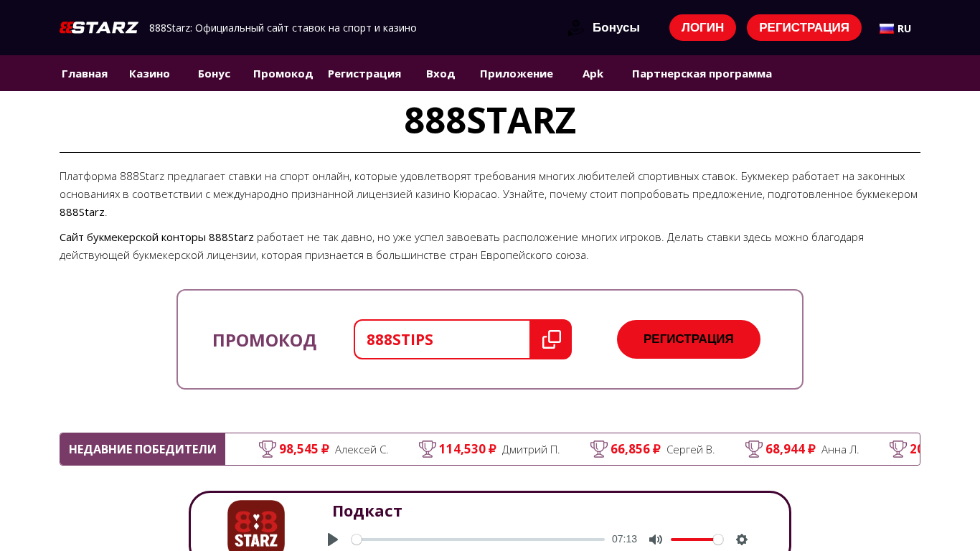The width and height of the screenshot is (980, 551).
Task: Open the RU language selector
Action: tap(895, 29)
